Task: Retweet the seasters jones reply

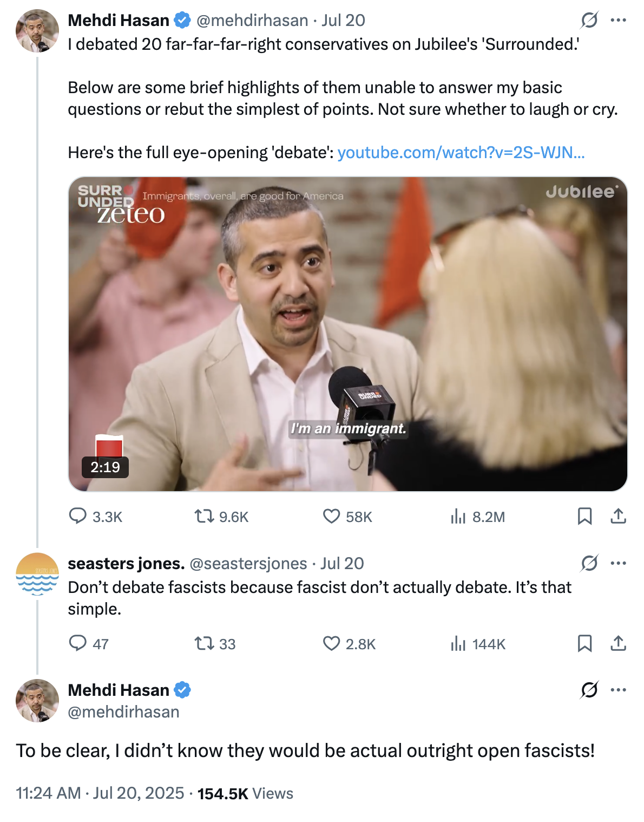Action: click(x=205, y=643)
